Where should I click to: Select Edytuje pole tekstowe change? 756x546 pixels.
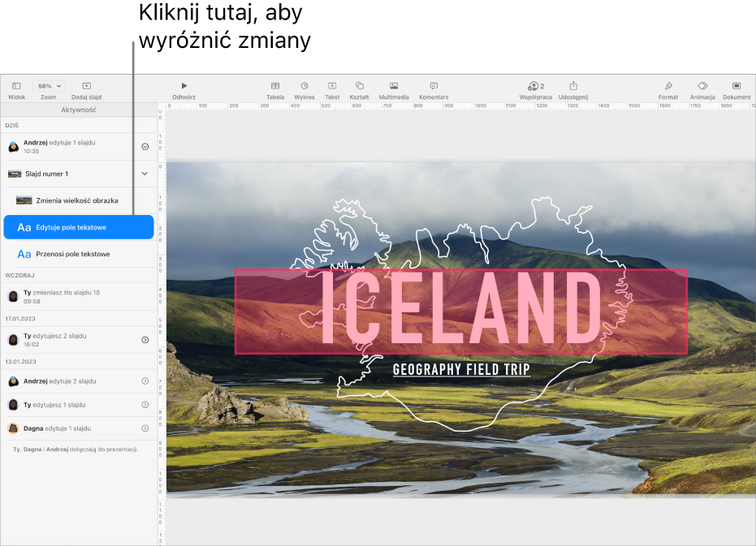click(79, 227)
